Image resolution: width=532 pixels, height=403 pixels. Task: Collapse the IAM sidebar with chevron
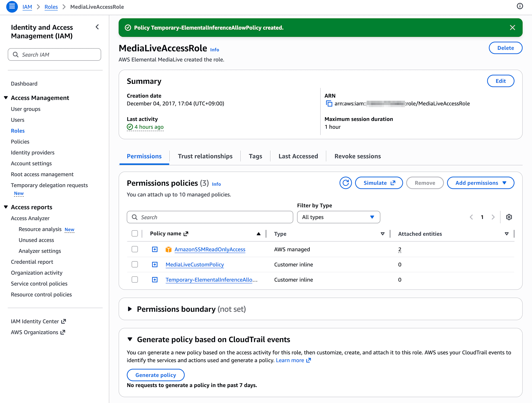[97, 27]
